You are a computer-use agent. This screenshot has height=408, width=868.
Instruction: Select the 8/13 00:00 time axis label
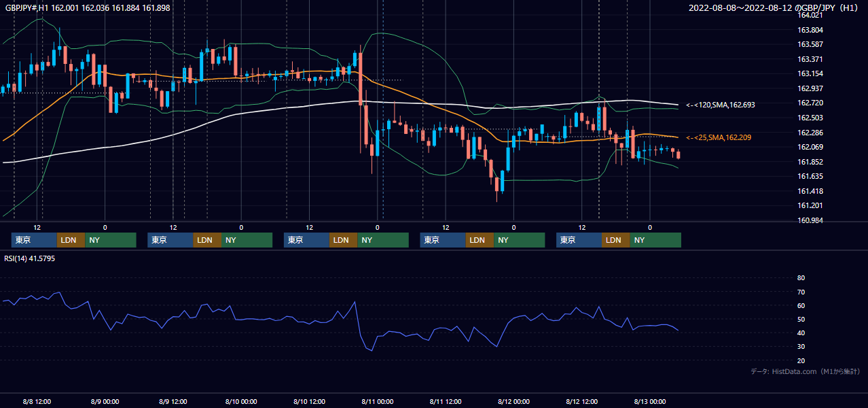(x=650, y=401)
